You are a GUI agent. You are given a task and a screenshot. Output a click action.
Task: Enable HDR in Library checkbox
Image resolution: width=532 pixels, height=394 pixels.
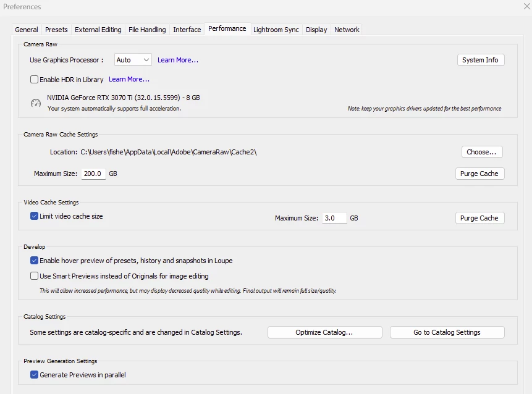[34, 79]
